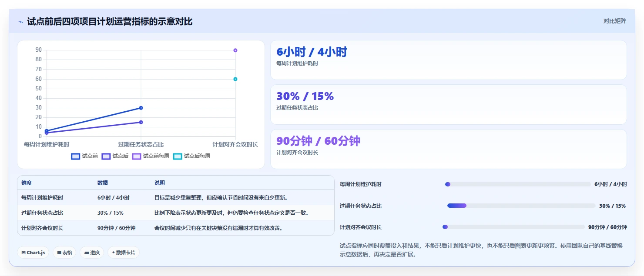Click the 对比矩阵 label in header
Image resolution: width=644 pixels, height=276 pixels.
tap(615, 21)
